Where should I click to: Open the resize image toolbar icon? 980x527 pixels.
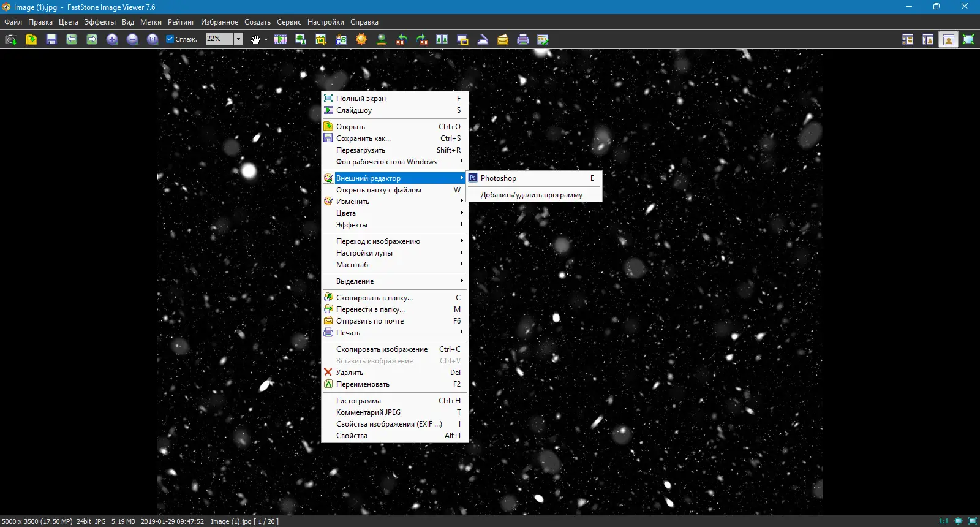click(x=301, y=39)
